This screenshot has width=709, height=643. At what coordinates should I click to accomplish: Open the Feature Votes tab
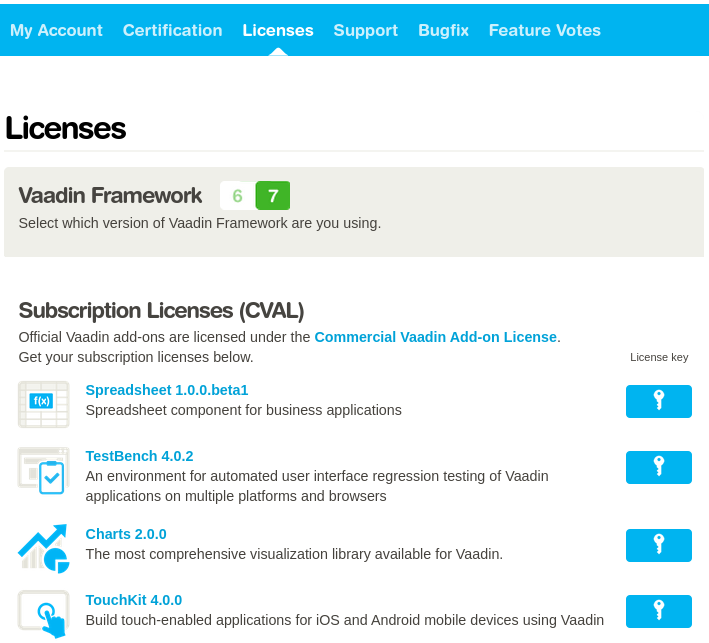click(x=544, y=30)
